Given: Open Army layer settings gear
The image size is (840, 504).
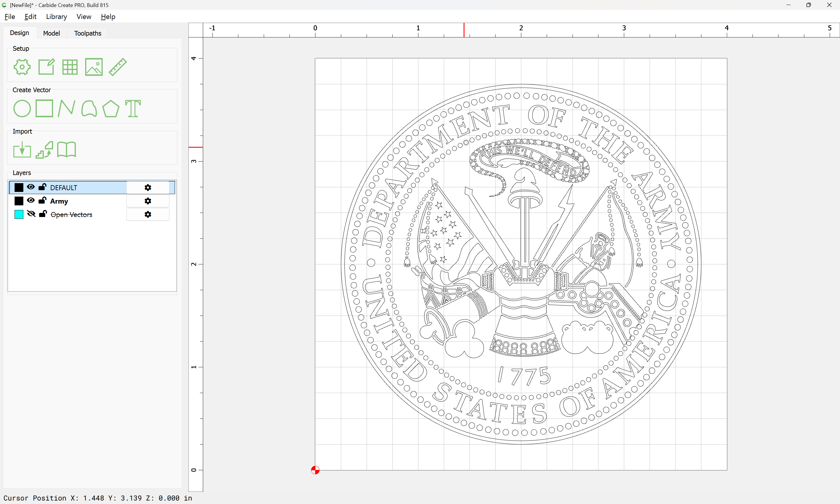Looking at the screenshot, I should click(x=148, y=201).
